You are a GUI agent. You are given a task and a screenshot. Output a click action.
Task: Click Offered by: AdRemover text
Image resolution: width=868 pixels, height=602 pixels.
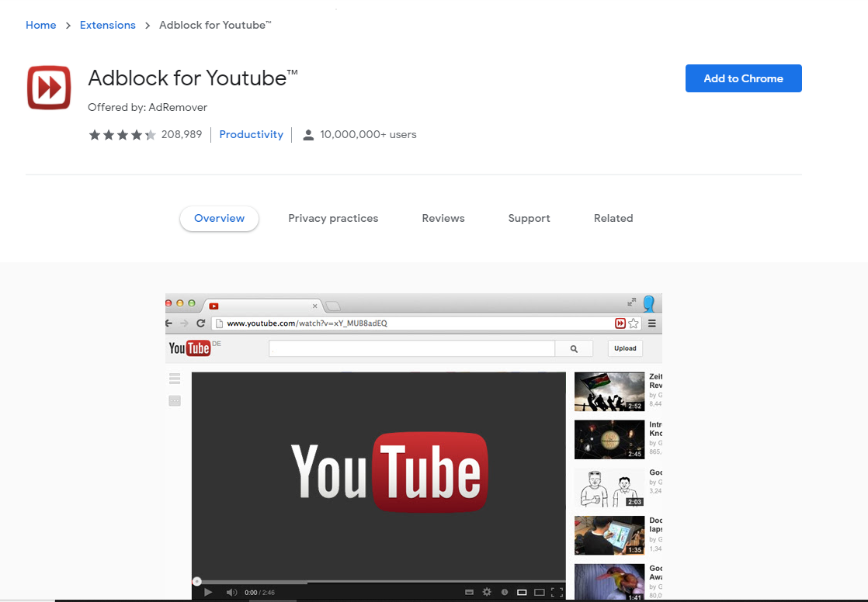tap(148, 107)
